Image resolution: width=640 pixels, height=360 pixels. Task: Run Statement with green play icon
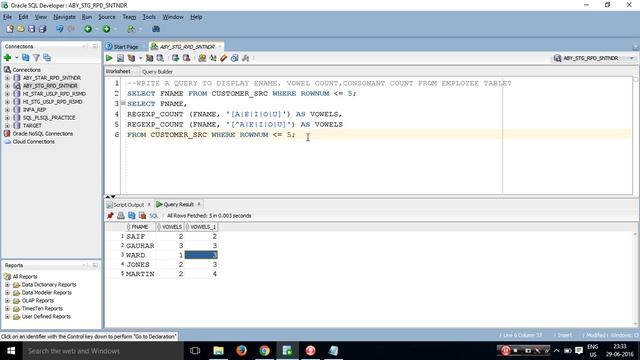point(109,58)
